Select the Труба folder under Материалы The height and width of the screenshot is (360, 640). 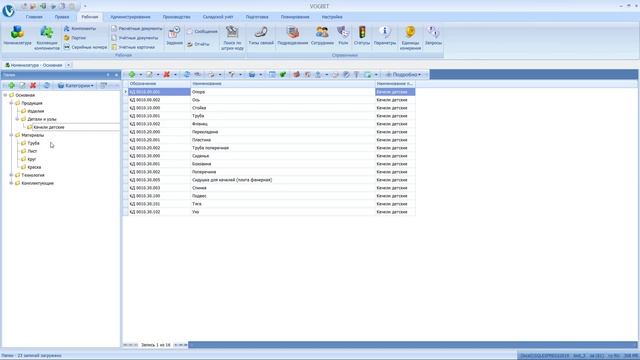[33, 143]
